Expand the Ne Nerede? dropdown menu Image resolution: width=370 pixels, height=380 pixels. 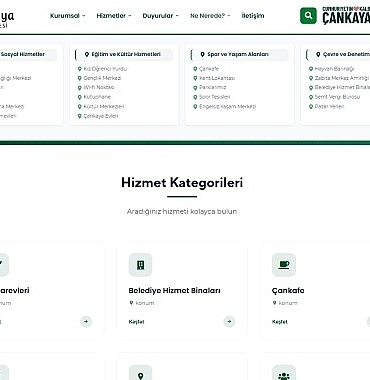click(x=210, y=16)
